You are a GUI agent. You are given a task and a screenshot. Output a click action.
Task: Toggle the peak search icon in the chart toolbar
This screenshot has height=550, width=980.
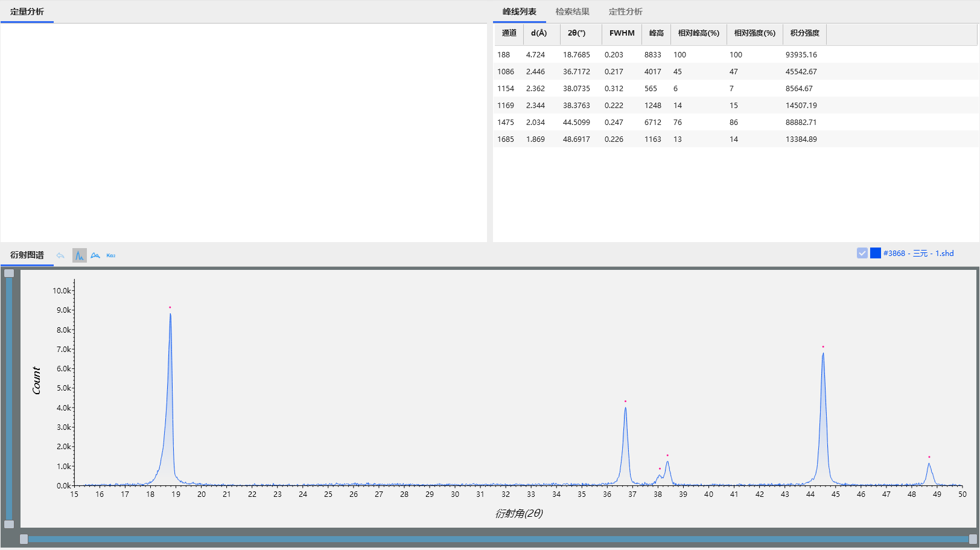click(80, 255)
